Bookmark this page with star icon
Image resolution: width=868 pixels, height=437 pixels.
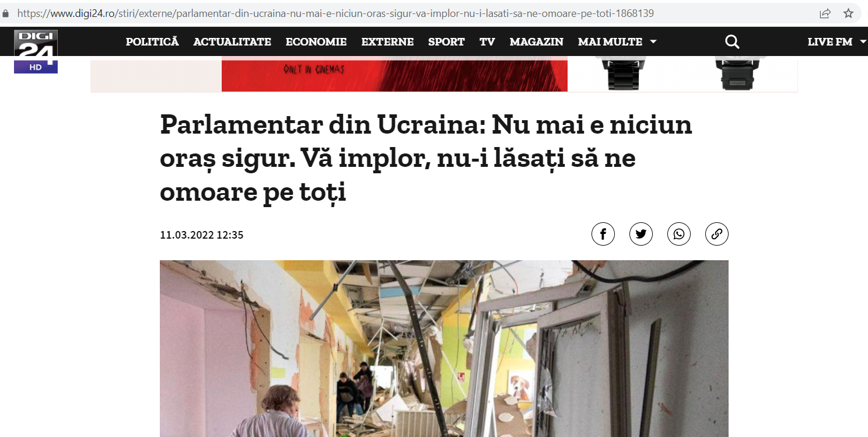pos(849,13)
